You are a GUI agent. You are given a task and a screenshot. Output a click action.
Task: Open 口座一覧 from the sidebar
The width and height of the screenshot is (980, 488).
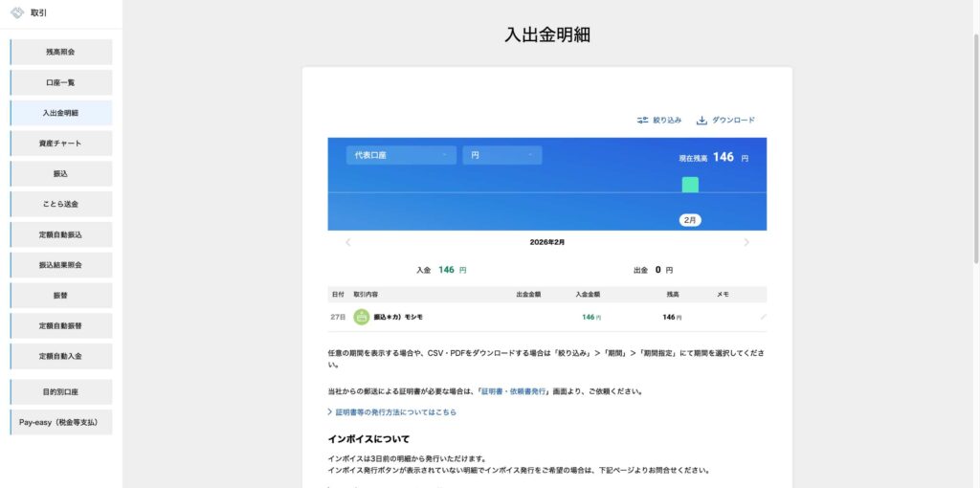click(x=61, y=82)
